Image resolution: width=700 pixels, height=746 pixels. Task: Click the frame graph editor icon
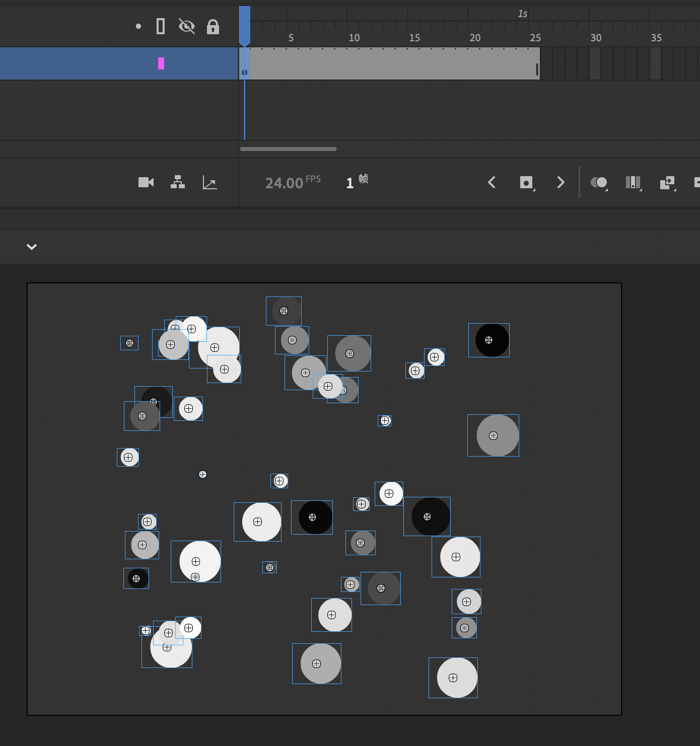pos(210,182)
